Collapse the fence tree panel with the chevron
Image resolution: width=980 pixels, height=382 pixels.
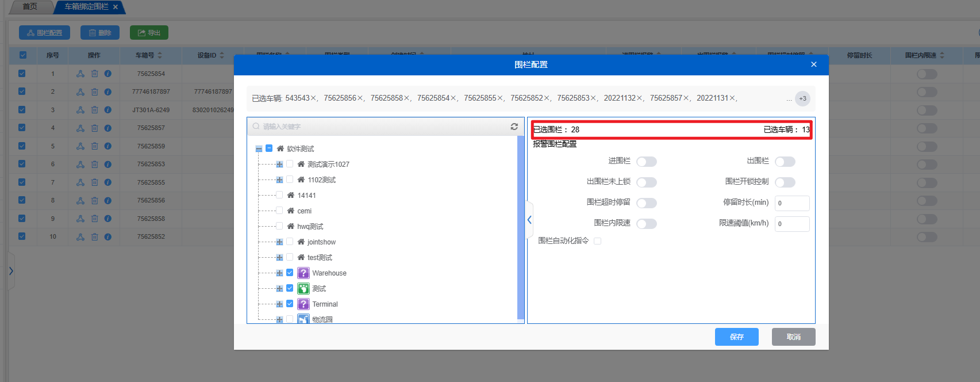(529, 220)
